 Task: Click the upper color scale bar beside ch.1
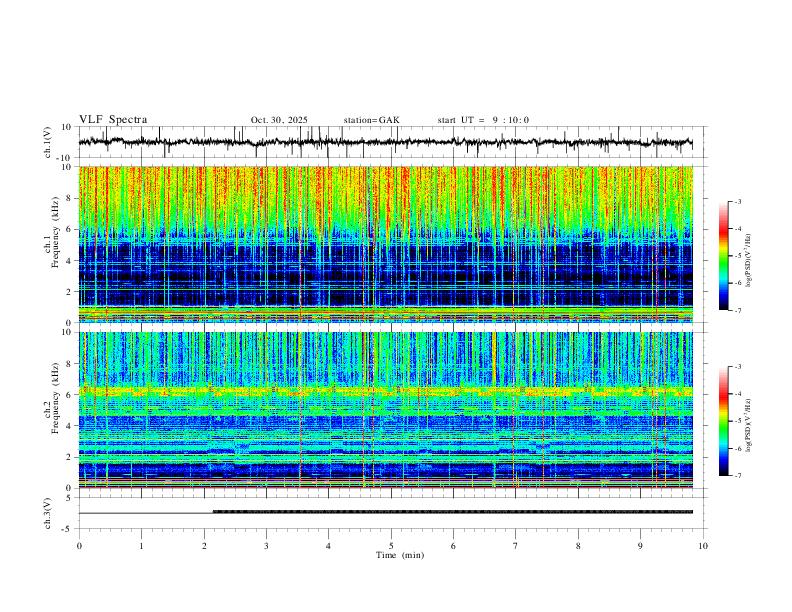pyautogui.click(x=723, y=256)
